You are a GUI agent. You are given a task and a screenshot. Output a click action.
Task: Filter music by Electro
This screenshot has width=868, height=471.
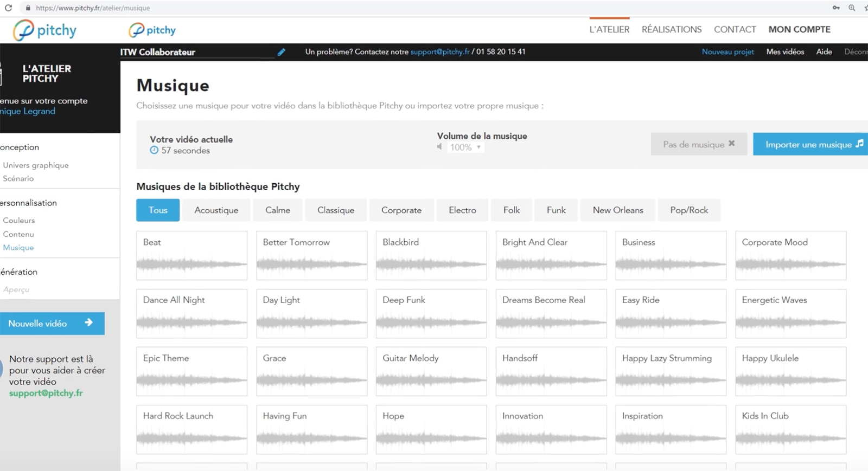[462, 210]
